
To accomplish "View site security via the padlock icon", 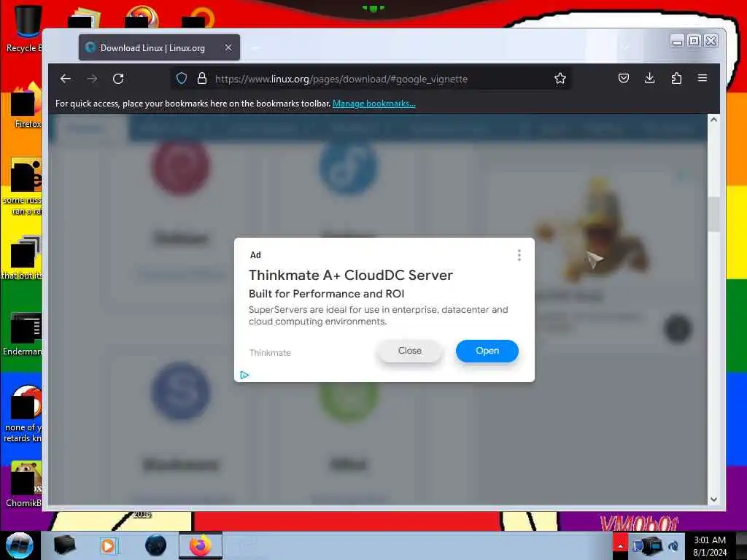I will click(x=202, y=79).
